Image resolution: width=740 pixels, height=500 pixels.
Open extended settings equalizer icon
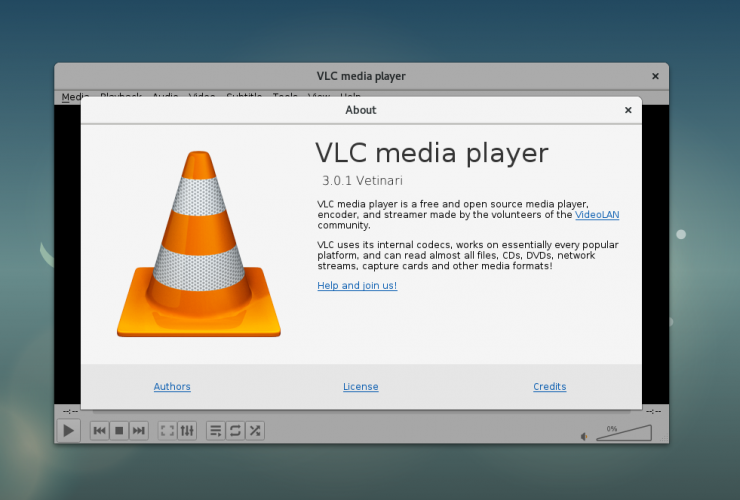point(187,431)
